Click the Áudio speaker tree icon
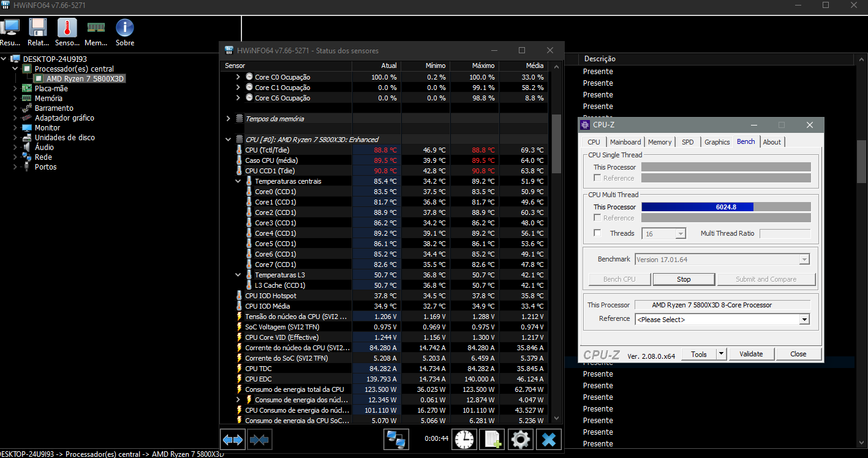The width and height of the screenshot is (868, 458). click(27, 148)
